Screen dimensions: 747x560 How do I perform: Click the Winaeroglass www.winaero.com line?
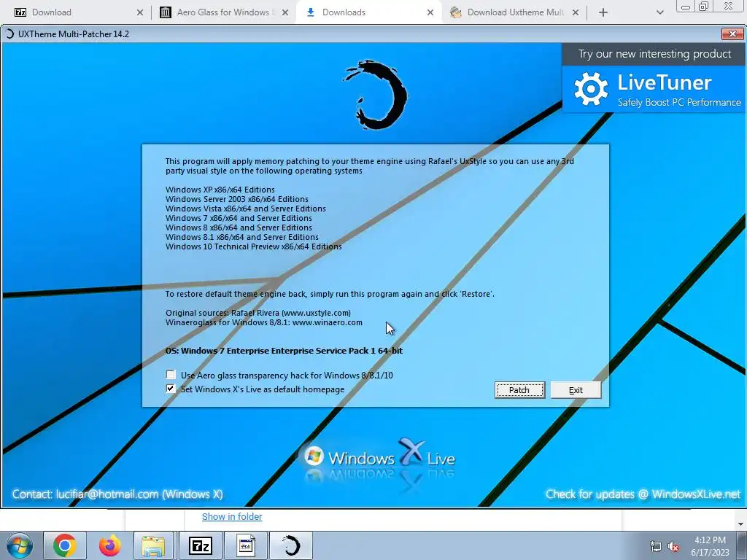(264, 322)
